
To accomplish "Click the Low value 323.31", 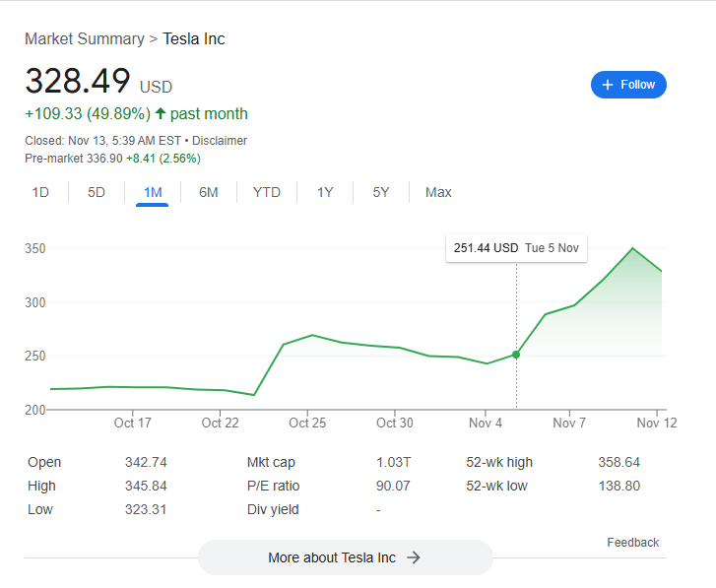I will coord(146,509).
